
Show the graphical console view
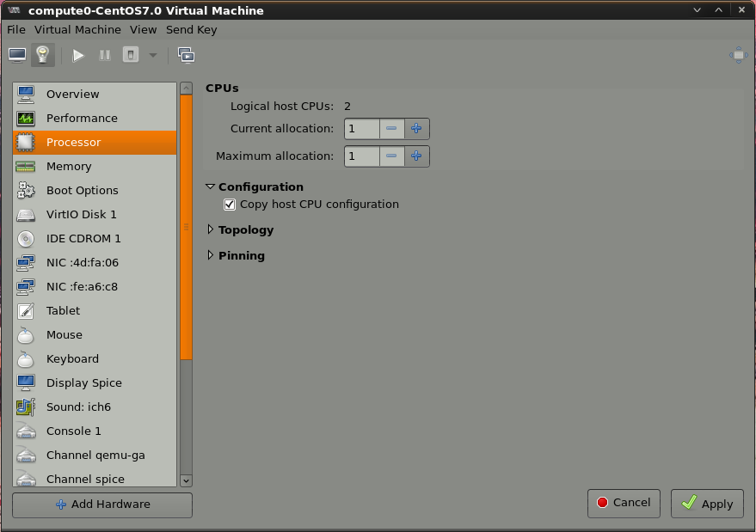click(x=17, y=55)
